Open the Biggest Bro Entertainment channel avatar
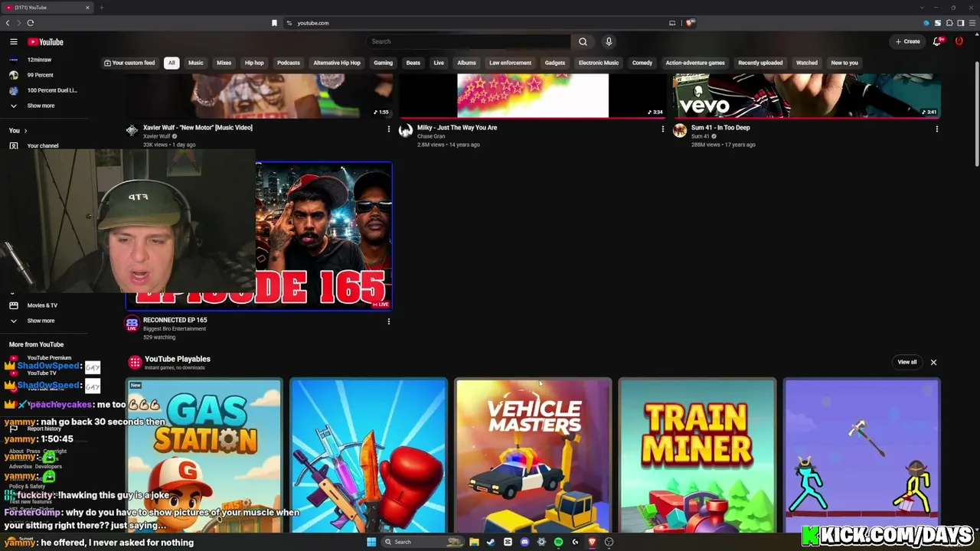 (132, 323)
